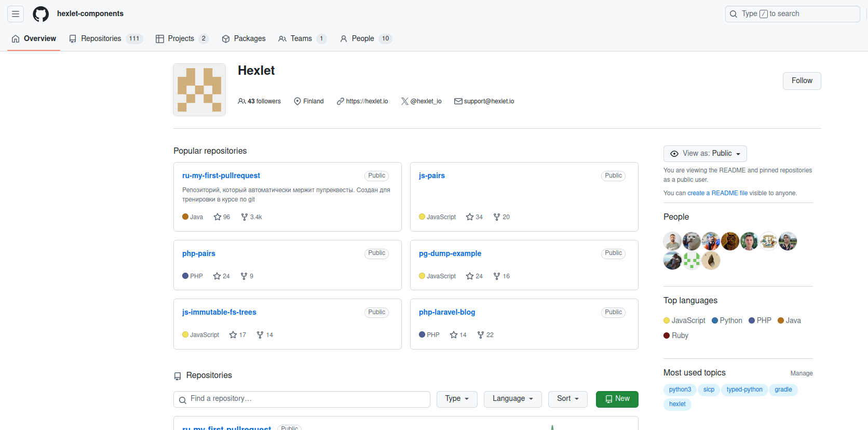Open the Sort dropdown
868x430 pixels.
[568, 399]
